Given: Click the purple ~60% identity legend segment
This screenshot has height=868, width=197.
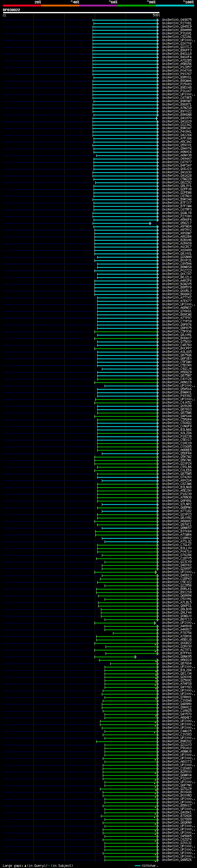Looking at the screenshot, I should pos(99,6).
